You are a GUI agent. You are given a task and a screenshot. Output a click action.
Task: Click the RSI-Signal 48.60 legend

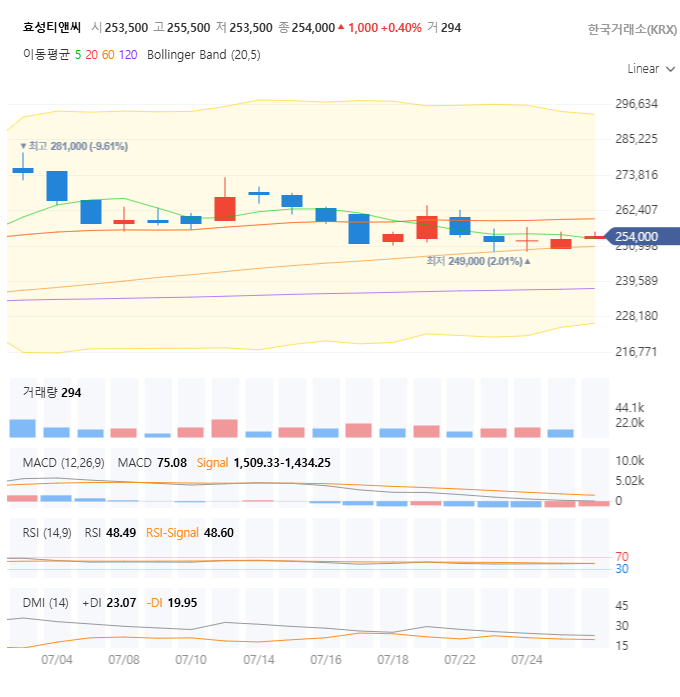pyautogui.click(x=190, y=533)
